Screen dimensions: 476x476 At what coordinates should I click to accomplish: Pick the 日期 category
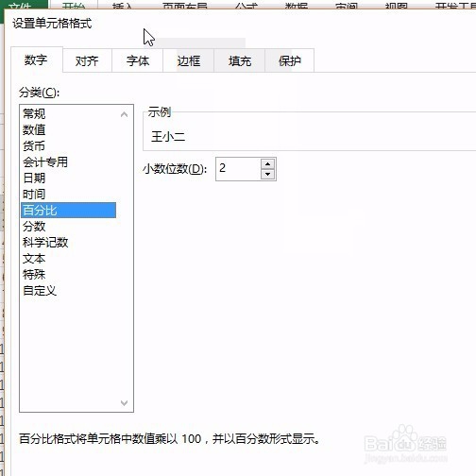[69, 178]
